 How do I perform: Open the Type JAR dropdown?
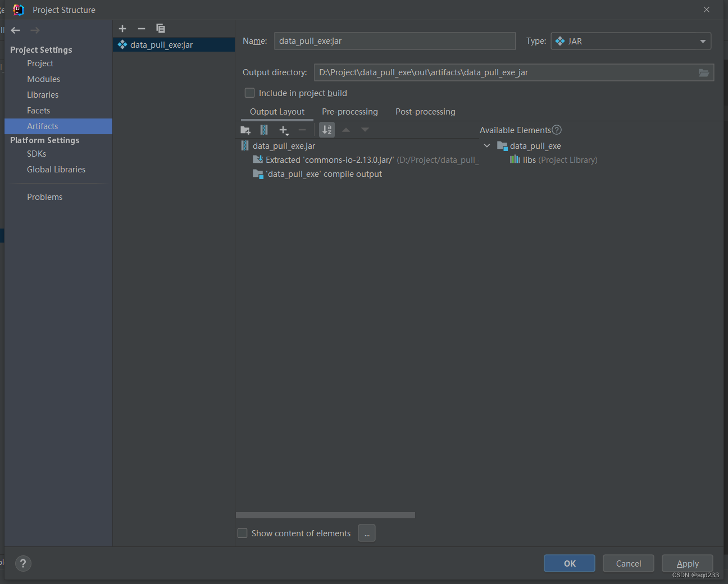tap(631, 41)
